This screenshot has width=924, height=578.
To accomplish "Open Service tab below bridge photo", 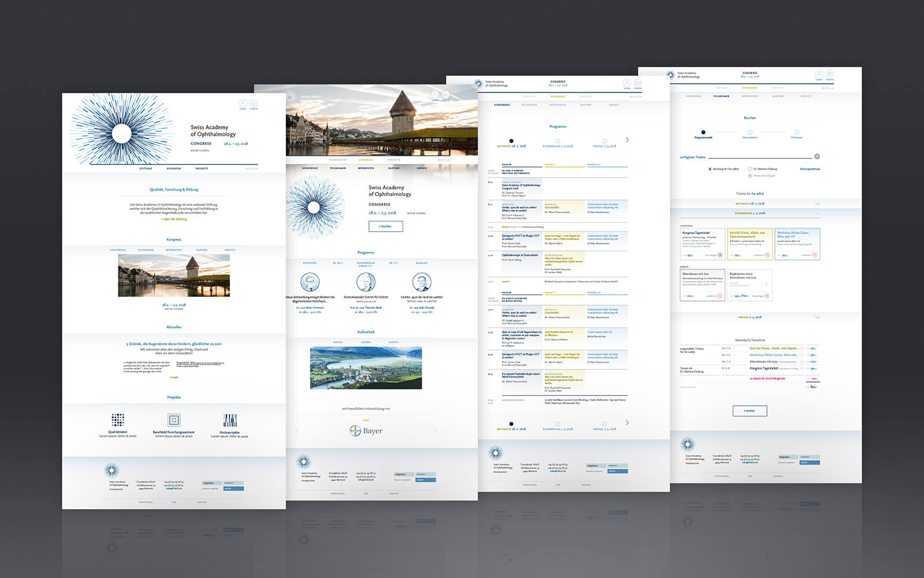I will pyautogui.click(x=422, y=168).
